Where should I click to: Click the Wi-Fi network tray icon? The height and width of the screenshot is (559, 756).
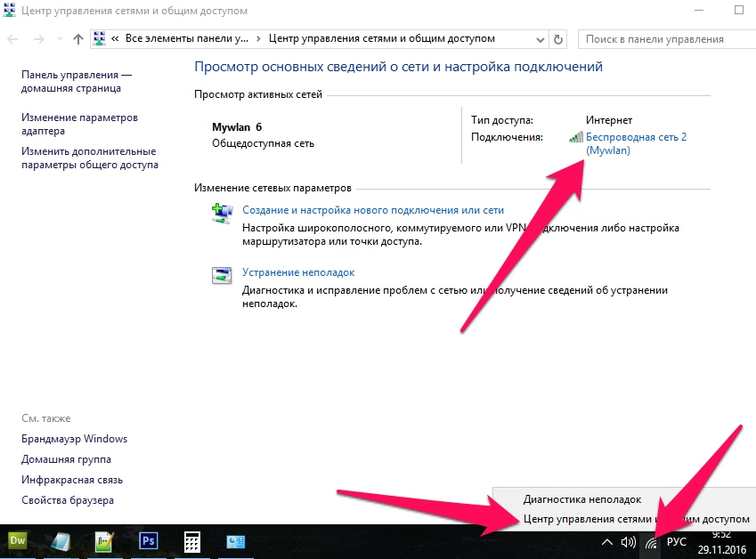[x=652, y=541]
